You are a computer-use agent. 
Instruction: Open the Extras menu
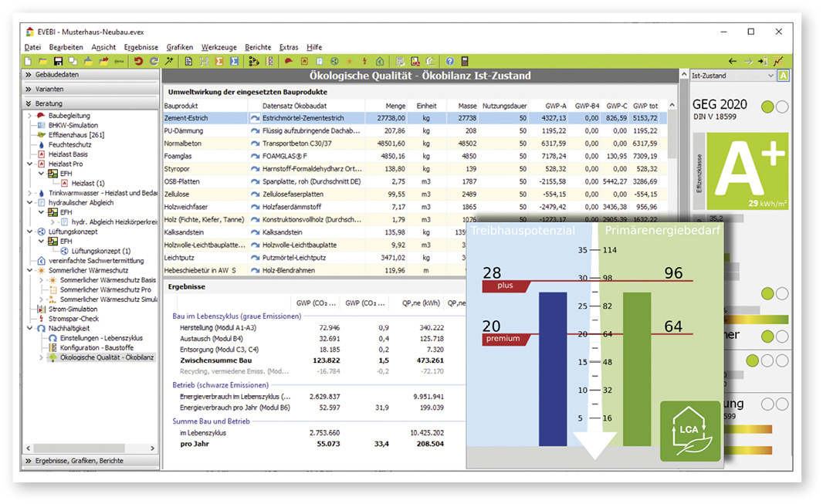290,46
